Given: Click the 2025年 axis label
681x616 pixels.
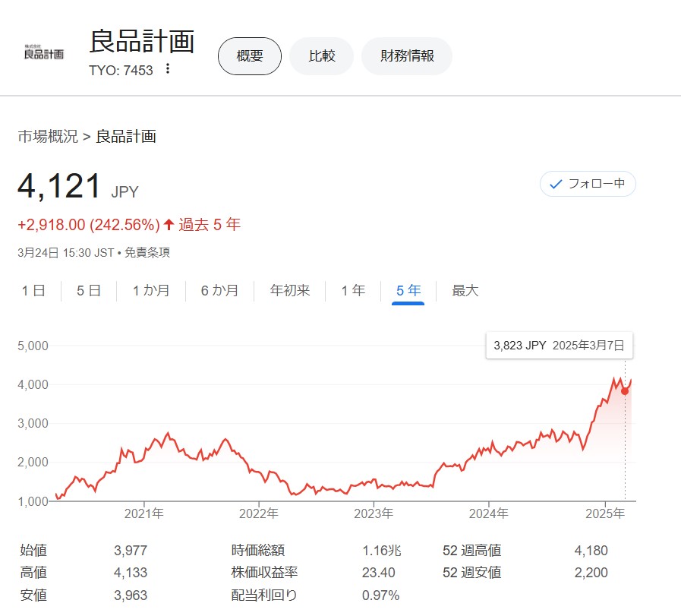Looking at the screenshot, I should click(605, 513).
